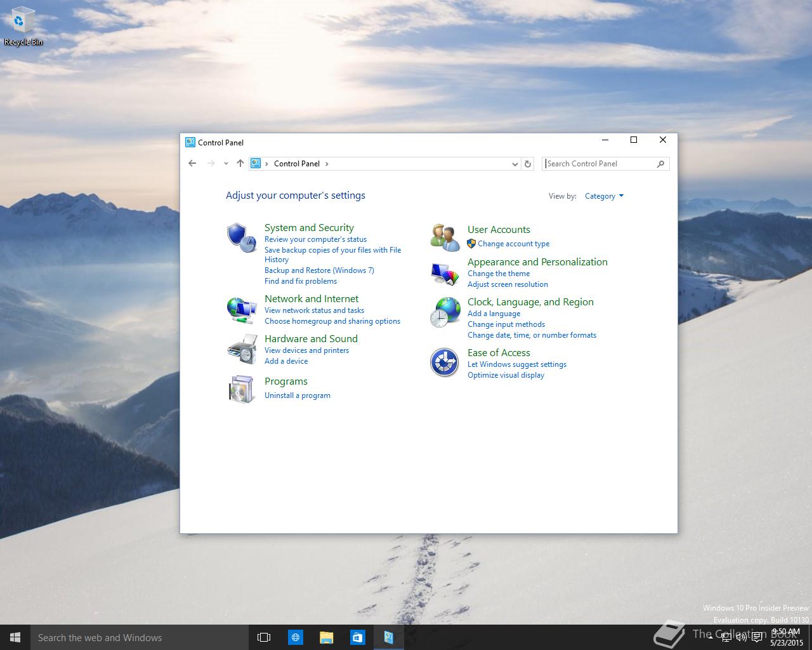Go up one level with up arrow
Screen dimensions: 812x650
point(240,163)
